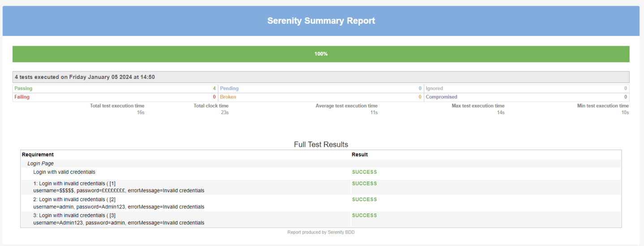Screen dimensions: 644x246
Task: Click Average test execution time label
Action: click(347, 106)
